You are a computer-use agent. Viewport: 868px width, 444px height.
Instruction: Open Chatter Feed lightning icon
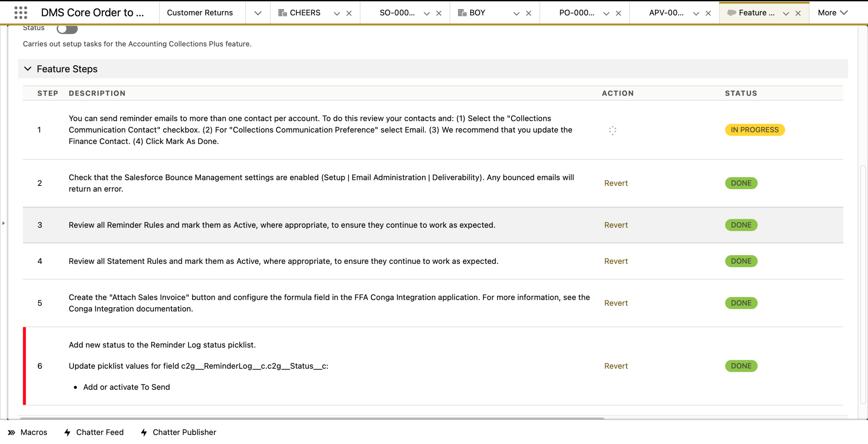tap(68, 432)
